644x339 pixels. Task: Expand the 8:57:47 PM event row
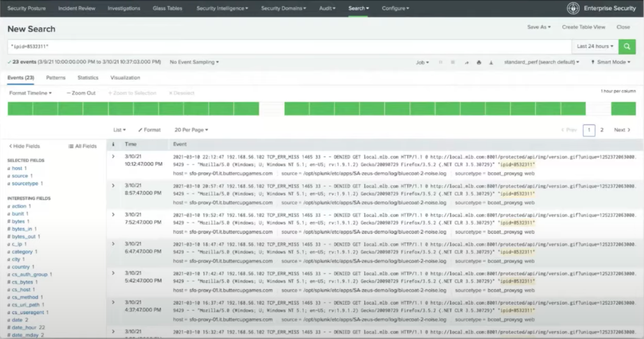coord(113,186)
